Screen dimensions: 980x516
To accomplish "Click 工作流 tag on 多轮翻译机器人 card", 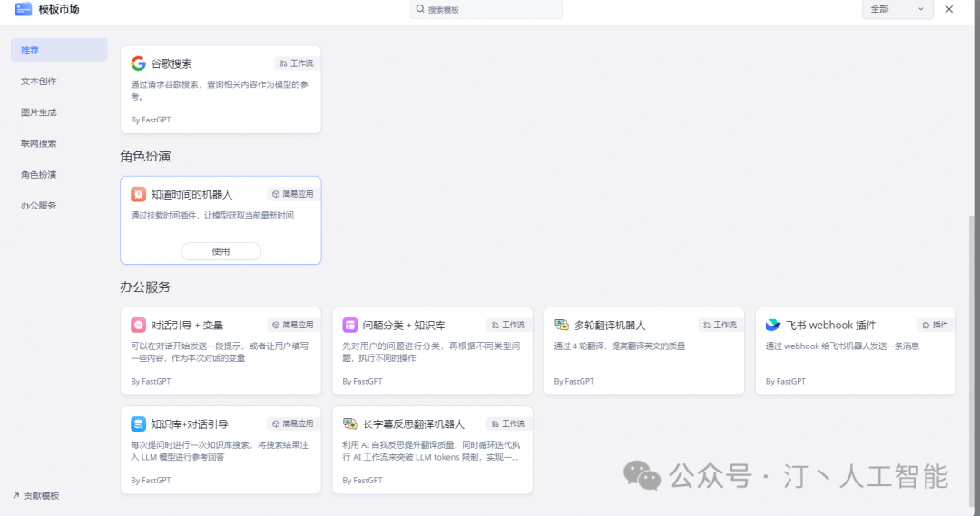I will tap(720, 325).
